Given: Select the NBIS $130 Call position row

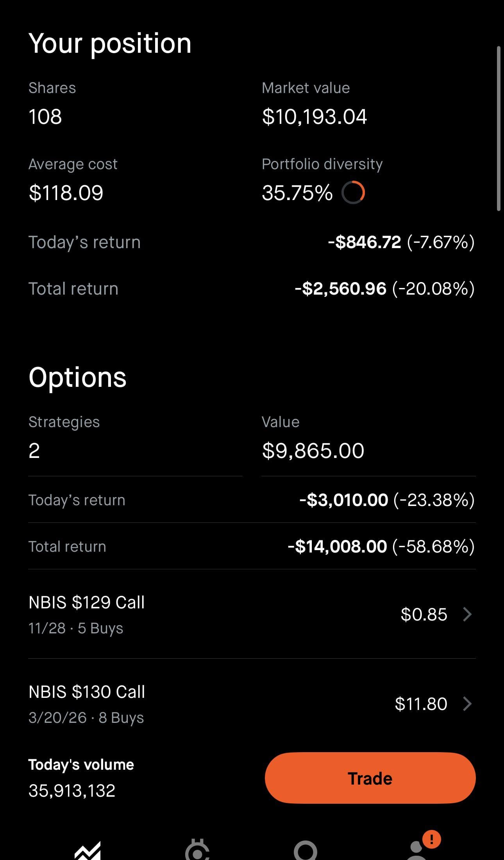Looking at the screenshot, I should [x=195, y=704].
